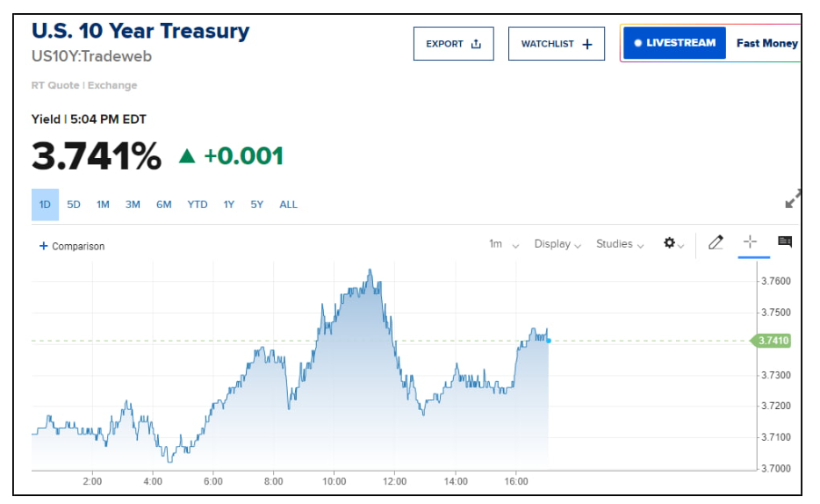Open the chart annotation notes icon
This screenshot has width=820, height=504.
coord(784,242)
